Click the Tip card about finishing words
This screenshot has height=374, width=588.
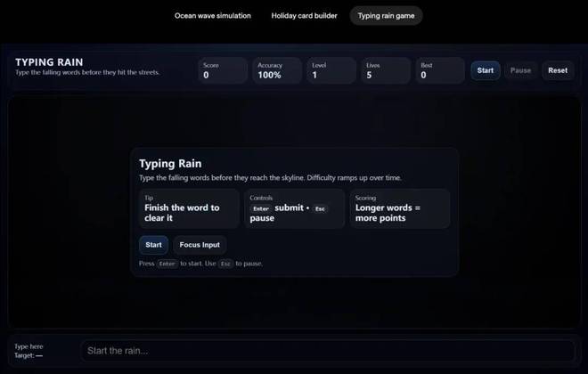[x=189, y=208]
